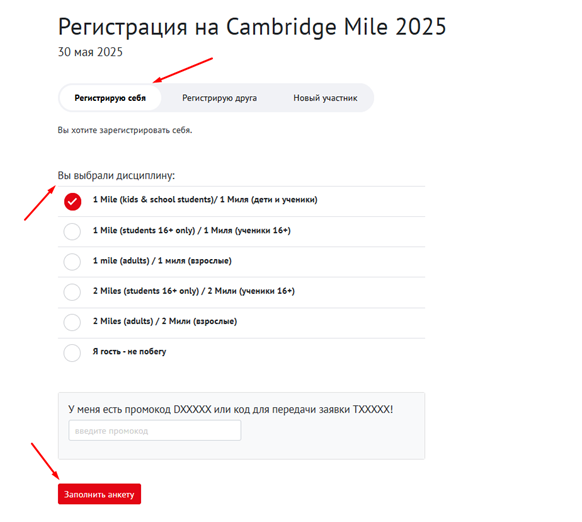Click the red checked radio icon

point(72,202)
